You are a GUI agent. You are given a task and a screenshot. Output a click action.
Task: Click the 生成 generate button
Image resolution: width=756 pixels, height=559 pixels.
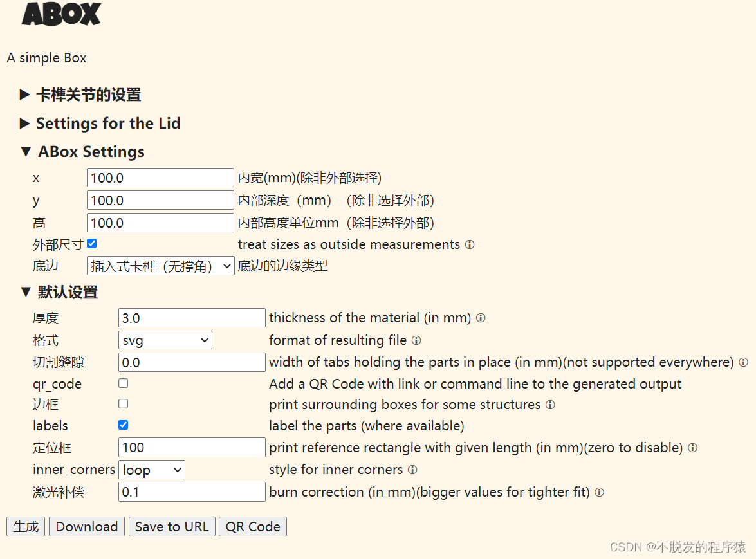(x=25, y=526)
